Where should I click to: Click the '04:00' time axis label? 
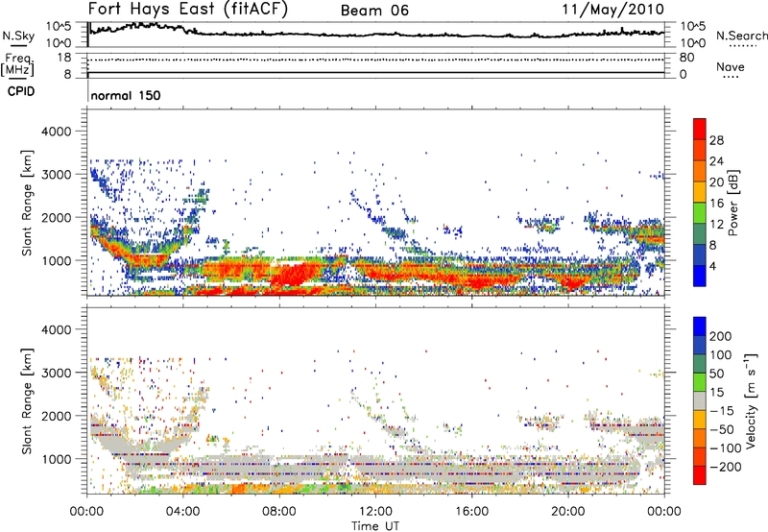[x=182, y=512]
